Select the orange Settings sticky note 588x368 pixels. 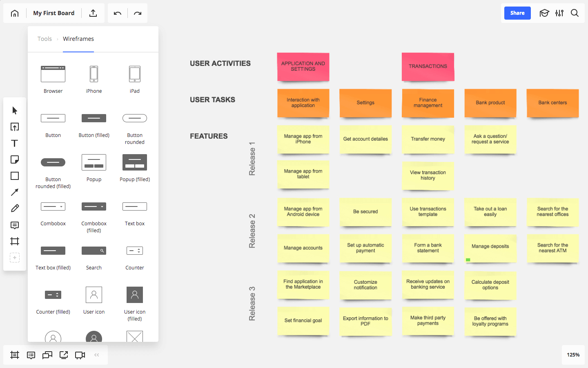pos(365,103)
